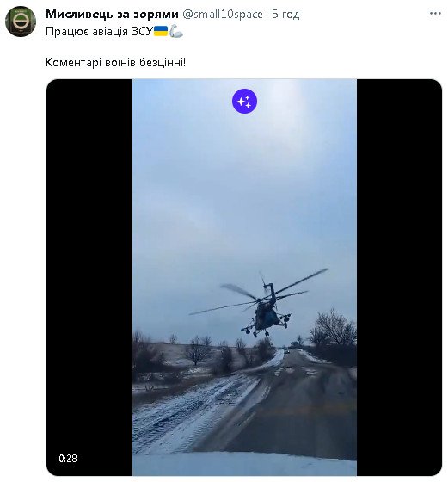Open profile via name Мисливець за зорями
The image size is (448, 482).
click(x=112, y=14)
